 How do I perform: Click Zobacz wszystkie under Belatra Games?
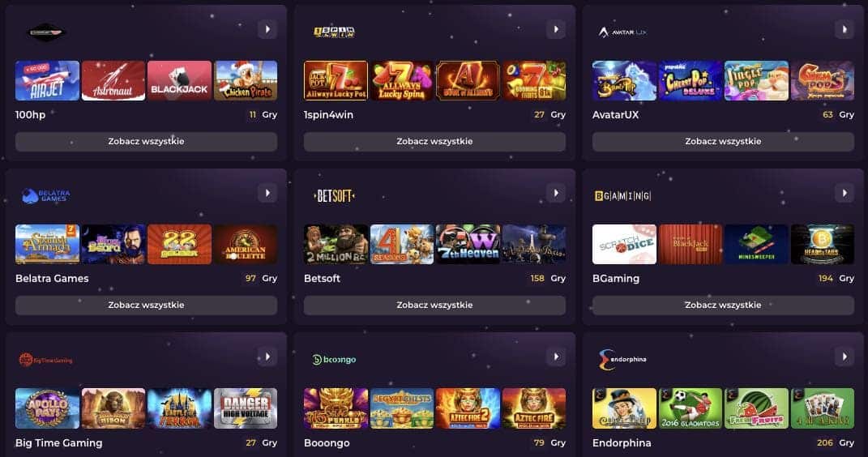146,305
